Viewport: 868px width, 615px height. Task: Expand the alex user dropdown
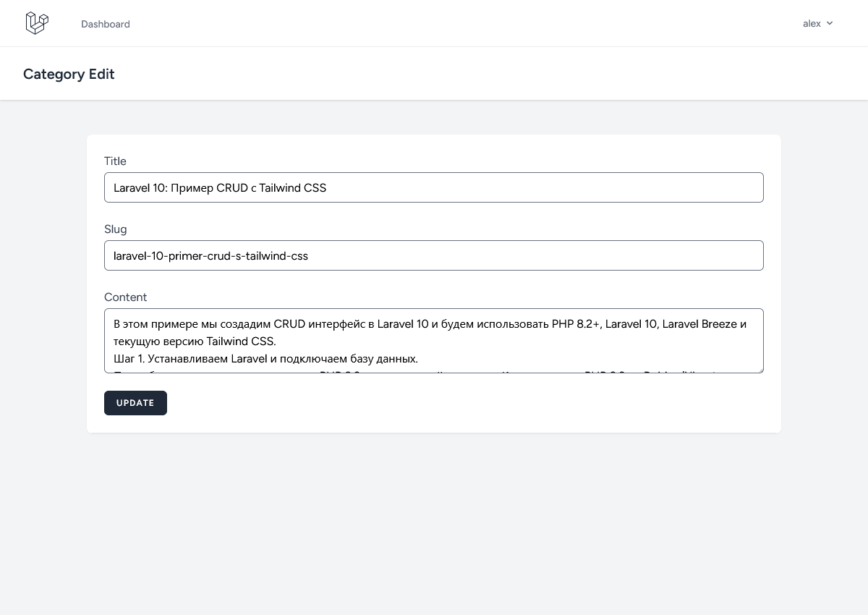pyautogui.click(x=818, y=24)
